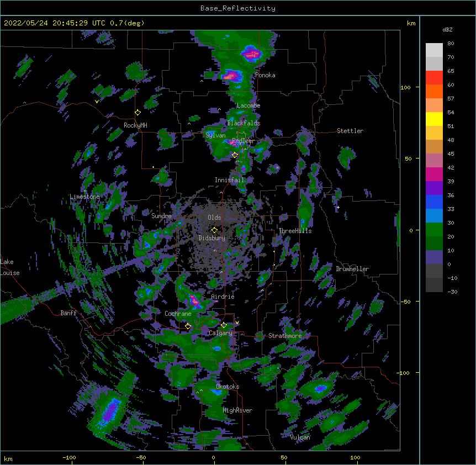Click the -50 tick on vertical km axis
This screenshot has width=476, height=465.
(x=405, y=302)
